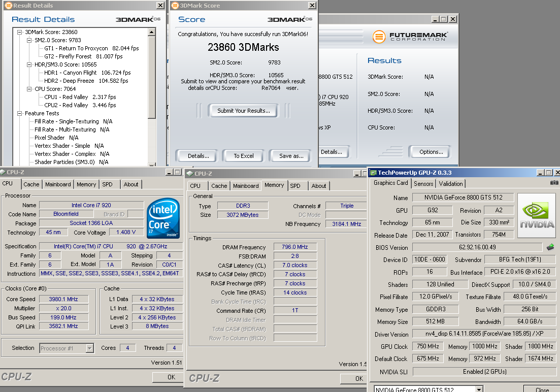Click the 3DMark Score window title icon
Screen dimensions: 560x392
[x=175, y=6]
